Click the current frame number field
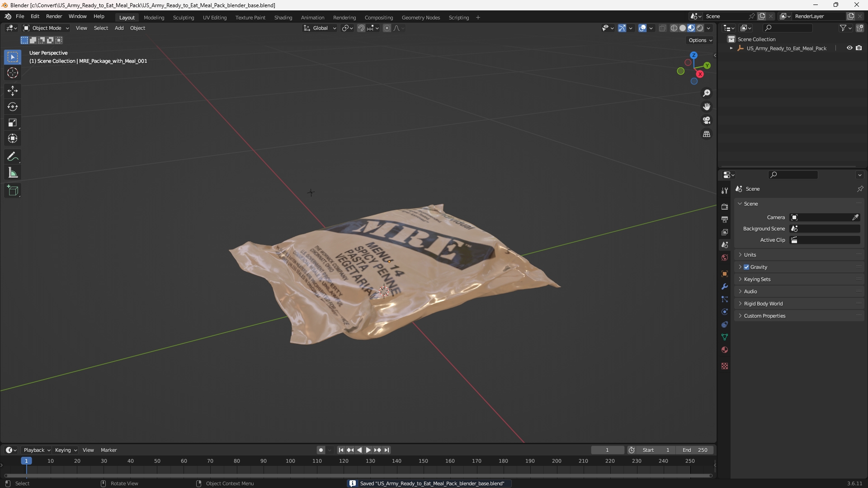 (x=608, y=450)
